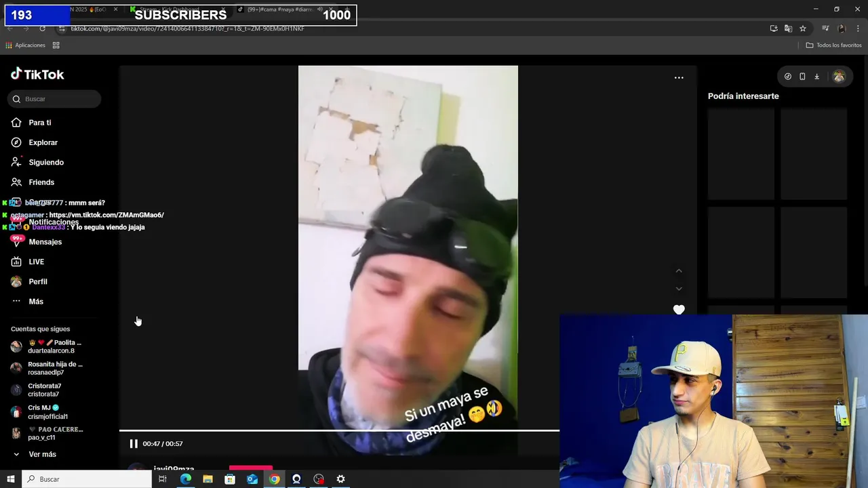Open Outlook from taskbar
The image size is (868, 488).
click(x=252, y=479)
